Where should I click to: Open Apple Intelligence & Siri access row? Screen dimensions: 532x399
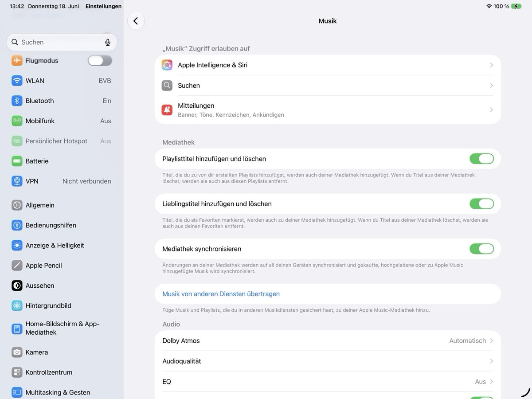point(328,65)
